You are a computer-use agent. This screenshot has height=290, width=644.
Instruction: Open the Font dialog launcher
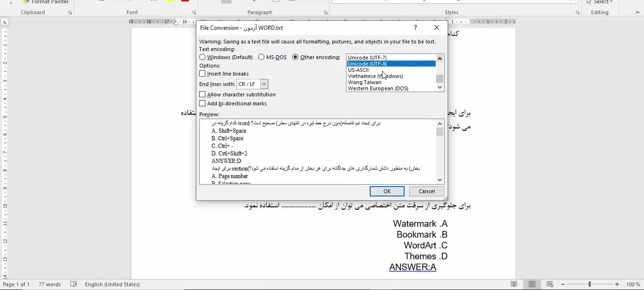click(194, 13)
